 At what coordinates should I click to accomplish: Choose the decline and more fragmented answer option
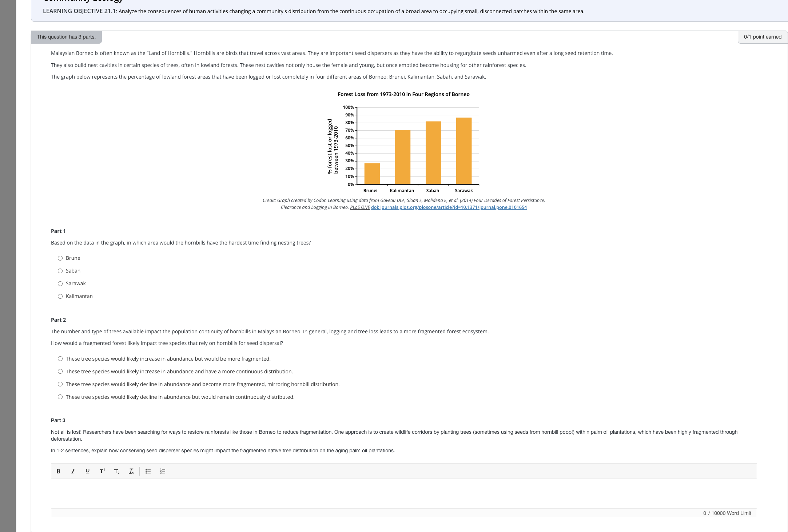tap(60, 384)
